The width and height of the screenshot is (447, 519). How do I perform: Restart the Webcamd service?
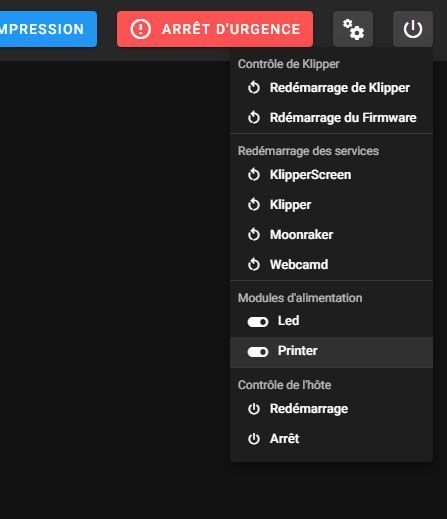(331, 265)
